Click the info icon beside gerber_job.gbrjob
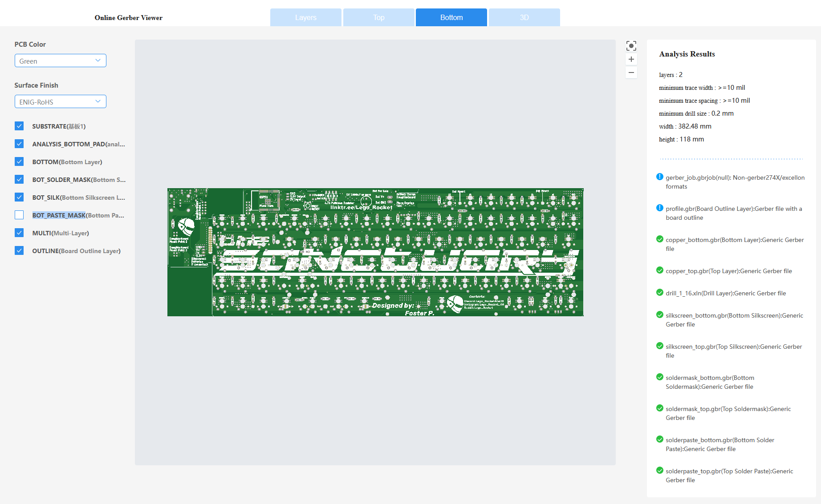This screenshot has width=821, height=504. coord(659,177)
